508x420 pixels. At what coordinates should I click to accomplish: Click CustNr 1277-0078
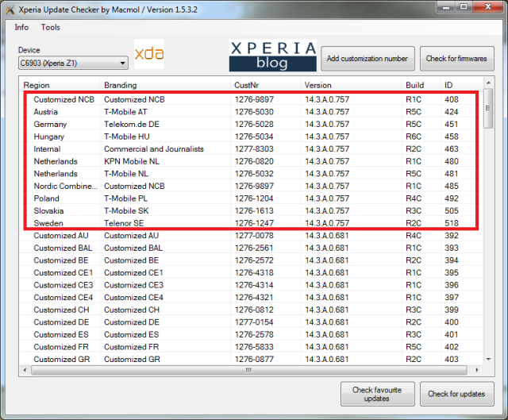pyautogui.click(x=254, y=236)
